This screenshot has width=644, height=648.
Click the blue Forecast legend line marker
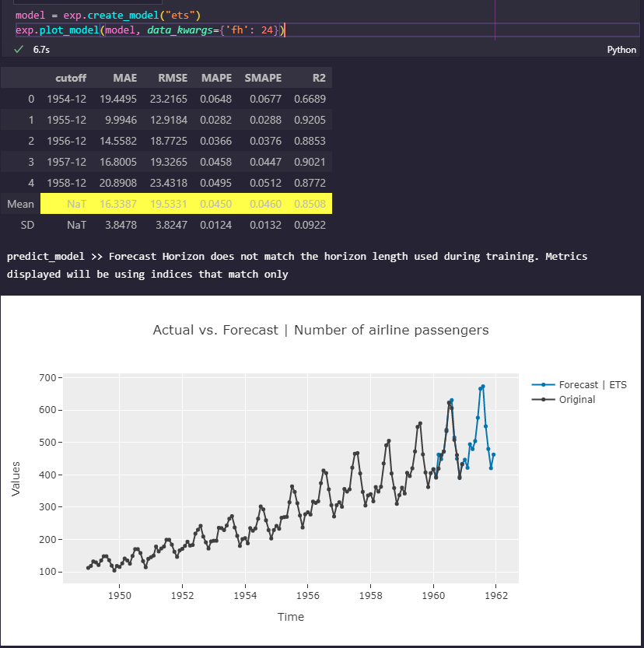(544, 384)
